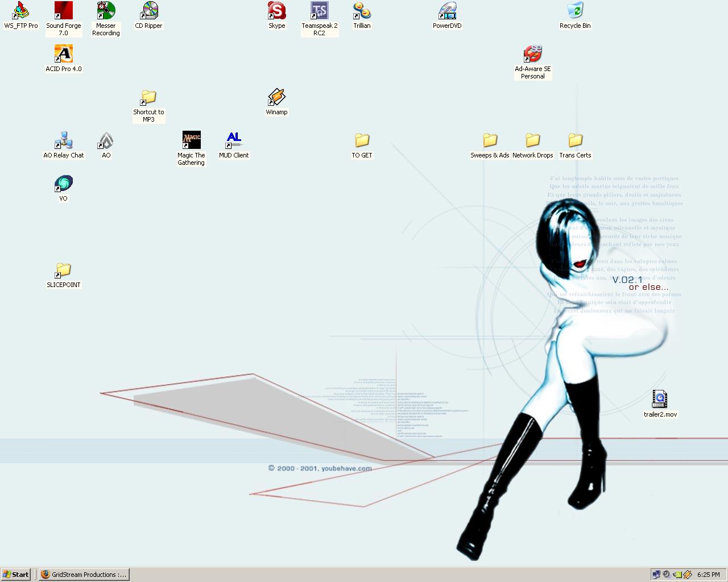Click the ACID Pro 4.0 icon
The width and height of the screenshot is (728, 582).
[63, 54]
